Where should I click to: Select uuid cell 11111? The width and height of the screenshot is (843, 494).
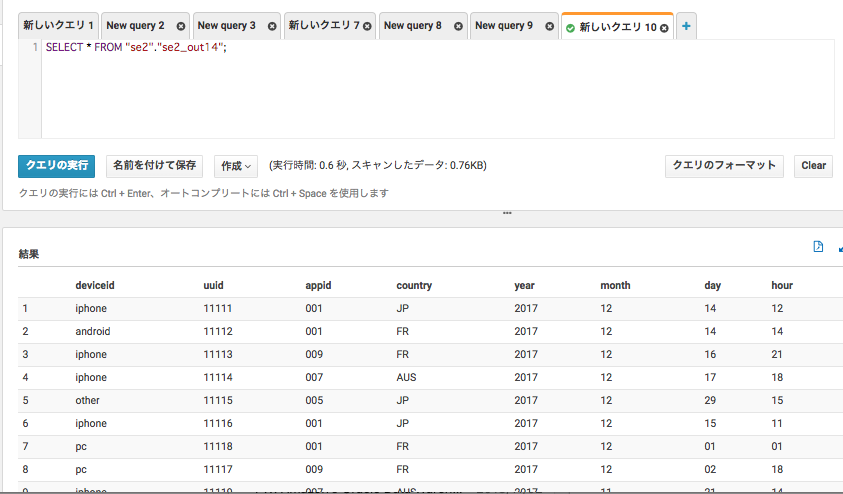[218, 309]
